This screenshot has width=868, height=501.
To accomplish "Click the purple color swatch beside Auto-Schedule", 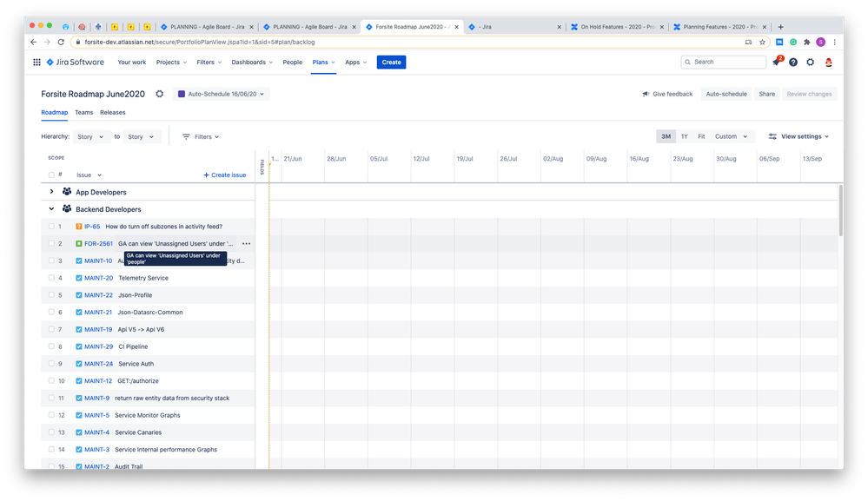I will pos(181,94).
